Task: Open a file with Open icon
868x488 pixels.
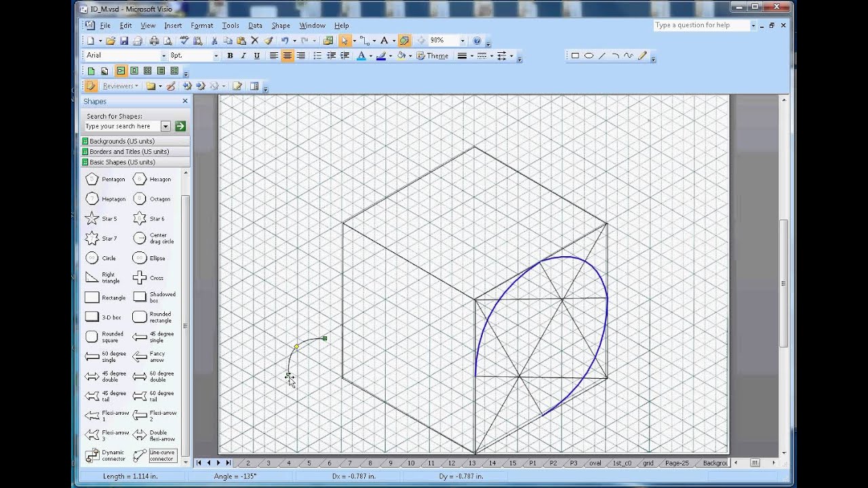Action: [111, 41]
